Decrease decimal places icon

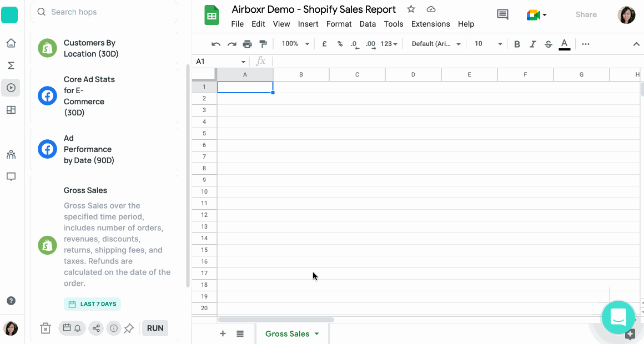pyautogui.click(x=355, y=44)
